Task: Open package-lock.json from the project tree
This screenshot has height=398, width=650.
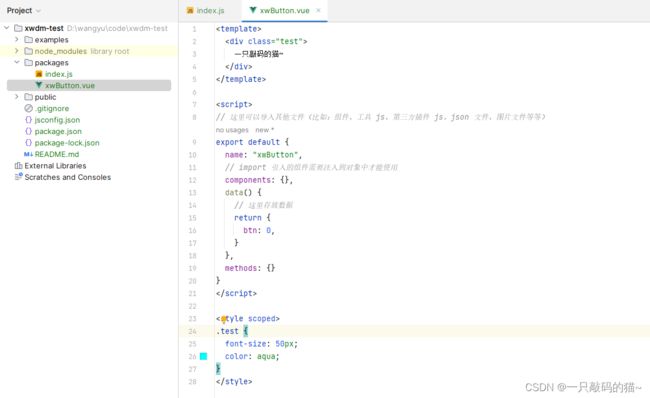Action: coord(67,143)
